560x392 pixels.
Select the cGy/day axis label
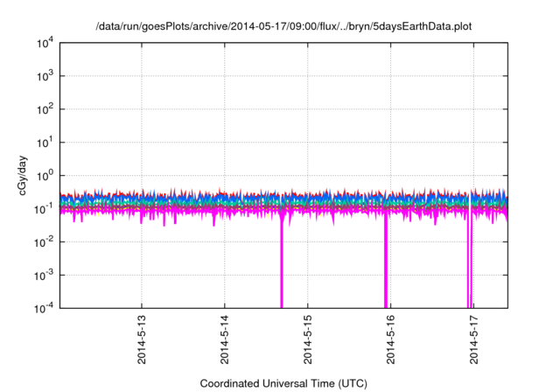pyautogui.click(x=22, y=175)
